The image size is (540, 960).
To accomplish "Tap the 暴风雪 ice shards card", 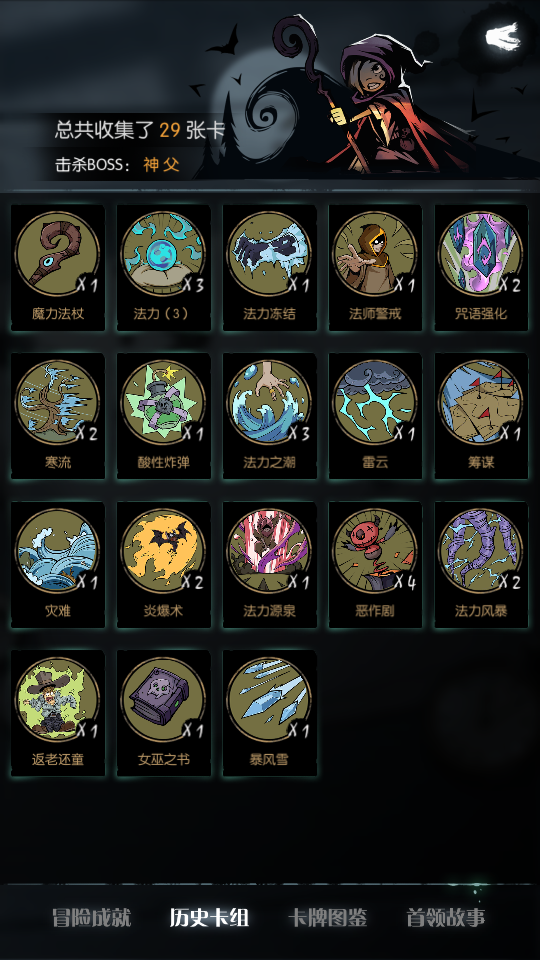I will (270, 713).
